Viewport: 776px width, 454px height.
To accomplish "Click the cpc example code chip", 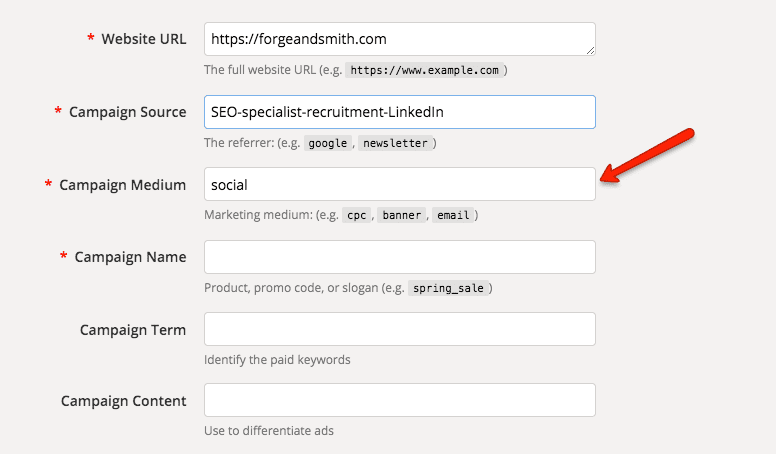I will click(356, 215).
